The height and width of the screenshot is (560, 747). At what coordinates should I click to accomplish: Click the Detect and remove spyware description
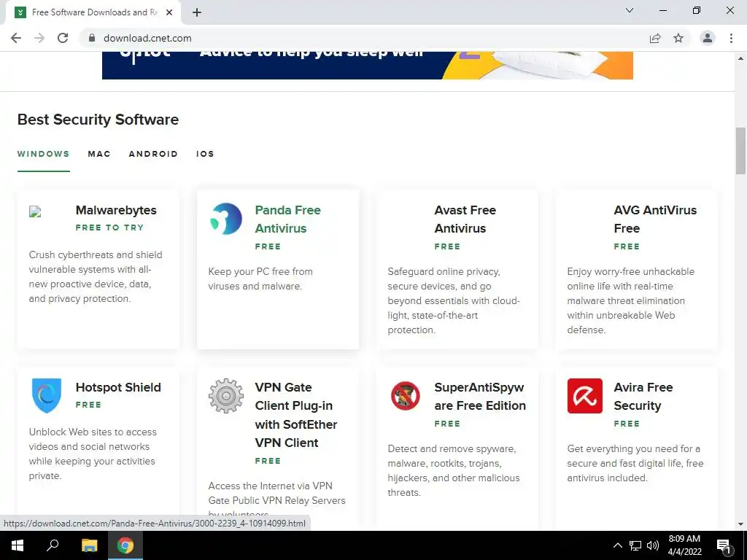454,470
